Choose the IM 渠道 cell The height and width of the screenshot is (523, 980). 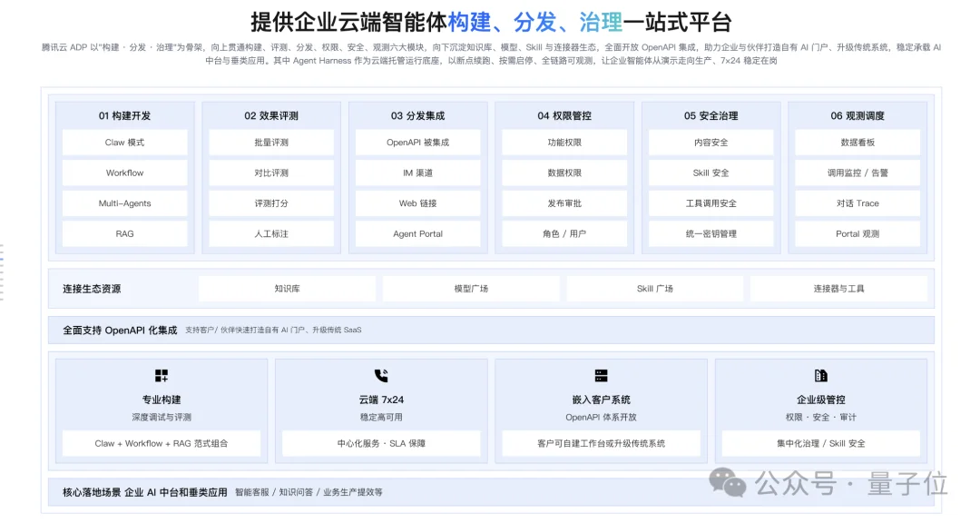[418, 173]
